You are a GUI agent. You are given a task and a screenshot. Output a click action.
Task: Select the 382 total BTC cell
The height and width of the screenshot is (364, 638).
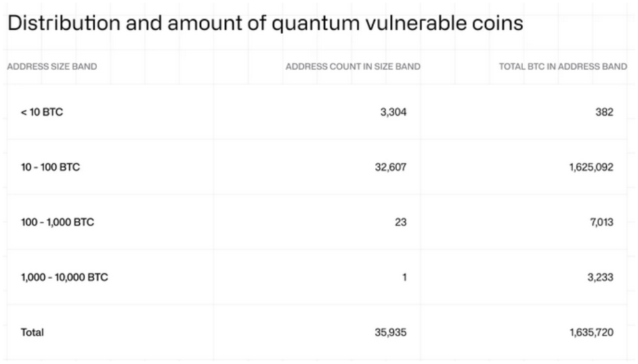[x=604, y=112]
